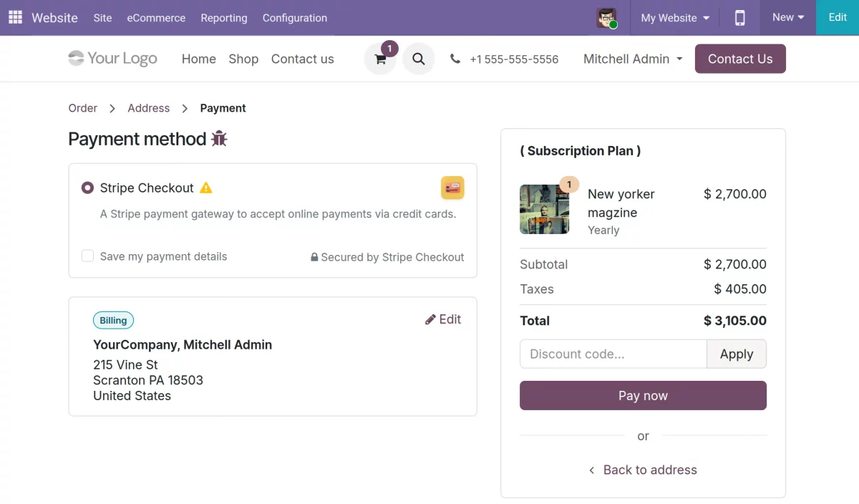859x504 pixels.
Task: Go Back to address
Action: point(643,470)
